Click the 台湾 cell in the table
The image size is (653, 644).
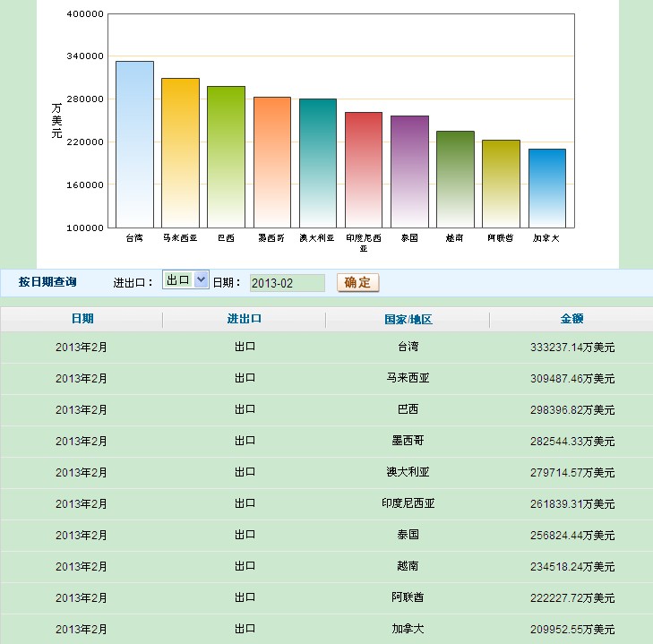coord(408,347)
